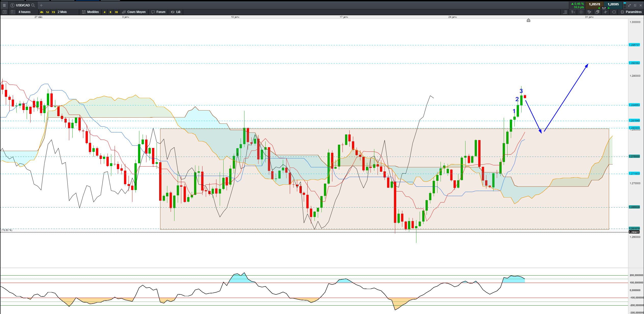Toggle the Lié linked-chart eye

(x=176, y=12)
